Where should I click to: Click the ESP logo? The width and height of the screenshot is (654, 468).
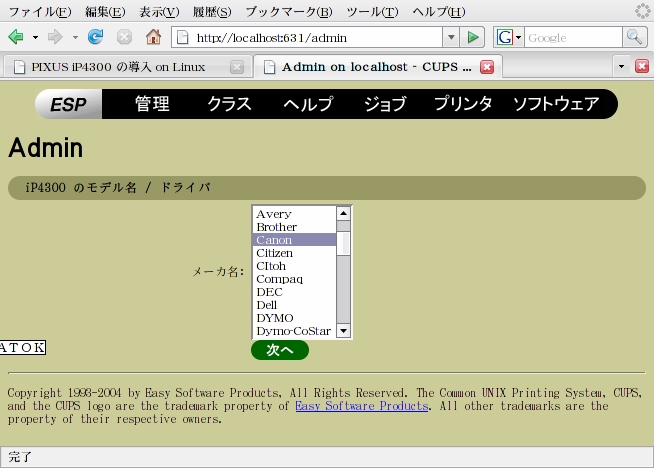click(68, 104)
